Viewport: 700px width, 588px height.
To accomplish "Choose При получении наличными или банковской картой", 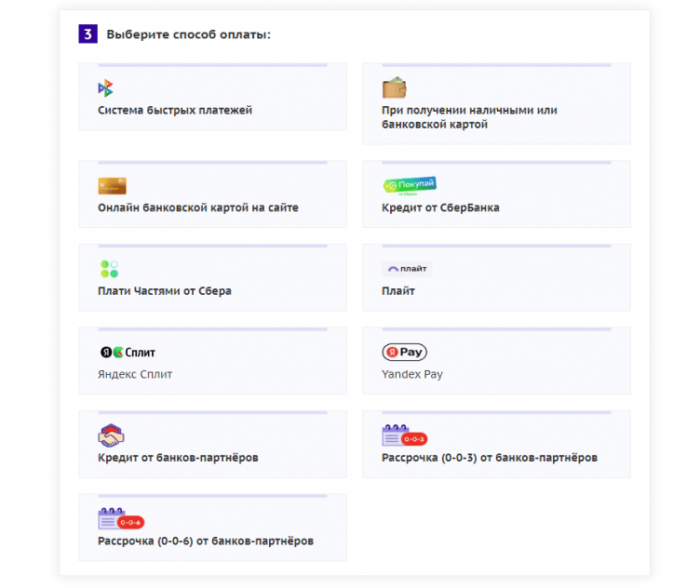I will click(x=469, y=116).
